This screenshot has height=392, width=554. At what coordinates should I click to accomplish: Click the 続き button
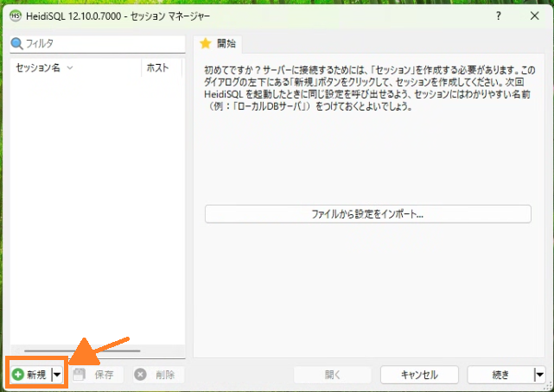click(x=500, y=375)
